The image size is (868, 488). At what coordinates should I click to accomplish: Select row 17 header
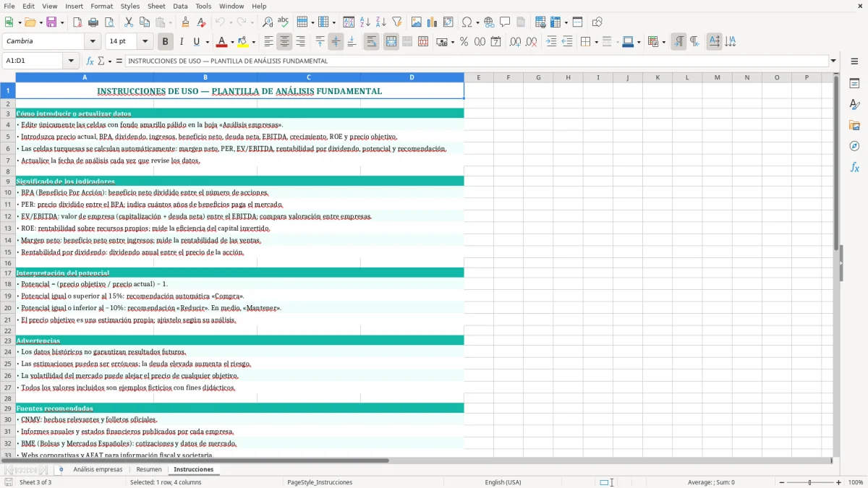[8, 273]
